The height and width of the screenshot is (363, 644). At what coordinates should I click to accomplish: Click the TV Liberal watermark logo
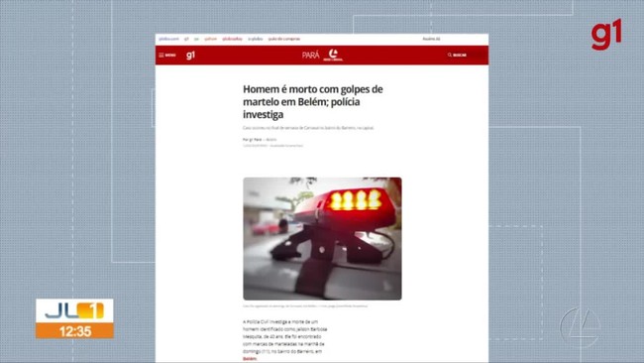[580, 327]
